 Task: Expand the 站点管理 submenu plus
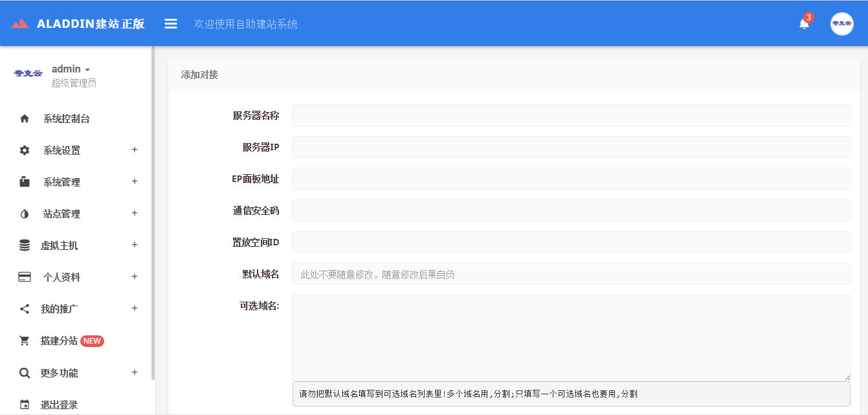pos(135,213)
